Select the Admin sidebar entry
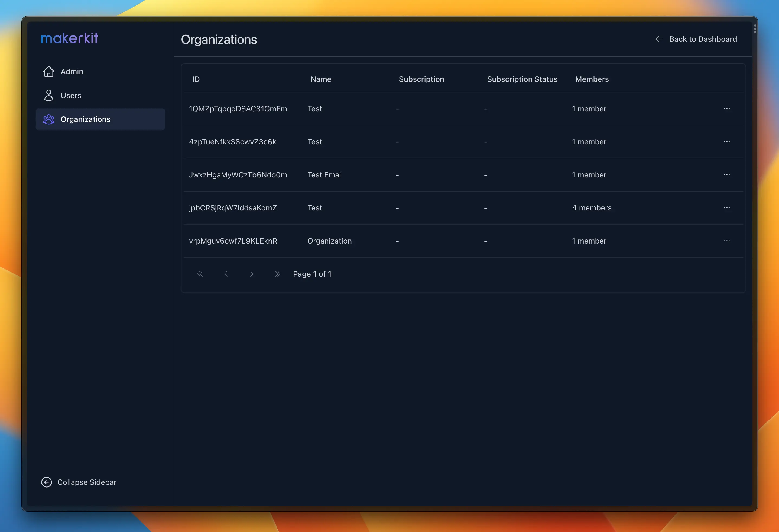This screenshot has width=779, height=532. pyautogui.click(x=72, y=72)
